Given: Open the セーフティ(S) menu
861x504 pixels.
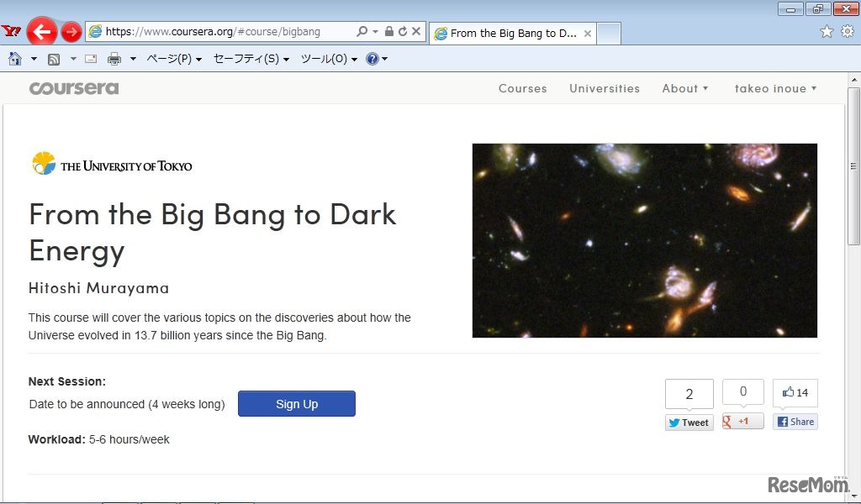Looking at the screenshot, I should click(x=251, y=59).
